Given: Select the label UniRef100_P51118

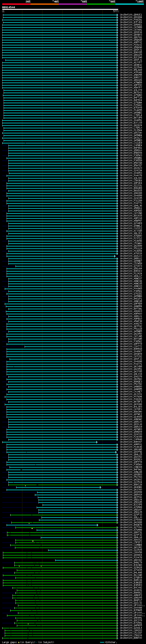Looking at the screenshot, I should tap(131, 329).
